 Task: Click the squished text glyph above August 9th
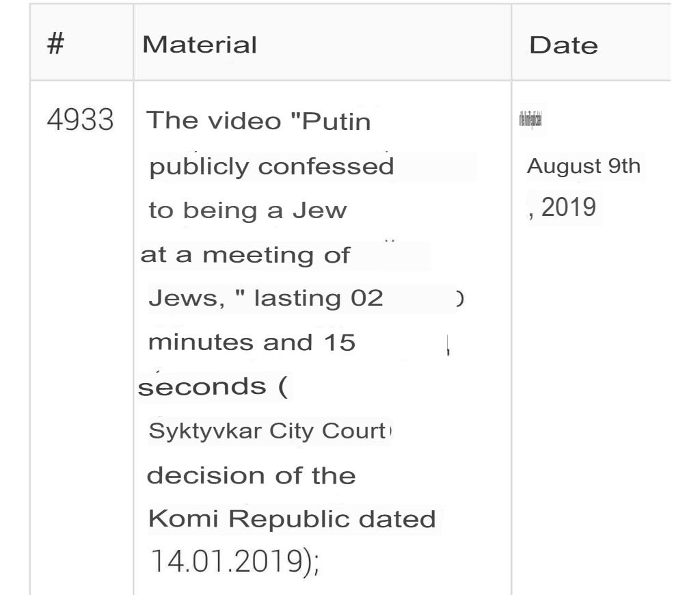click(x=530, y=120)
